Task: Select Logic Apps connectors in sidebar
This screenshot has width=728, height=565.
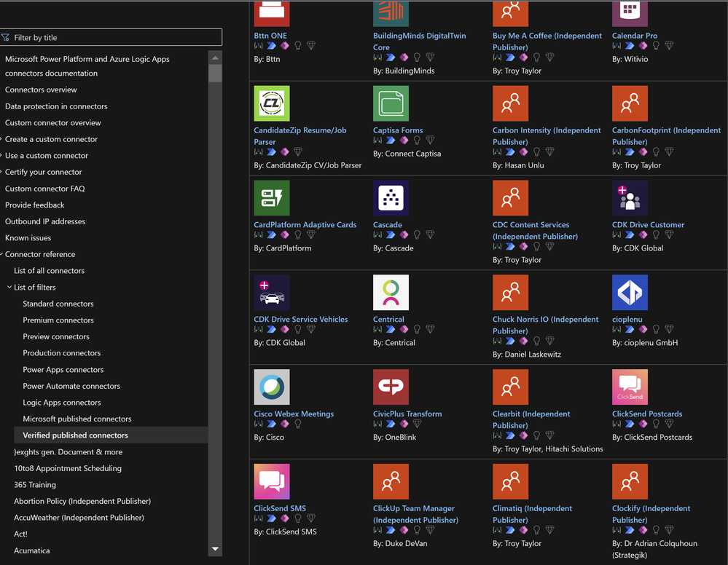Action: [x=62, y=403]
